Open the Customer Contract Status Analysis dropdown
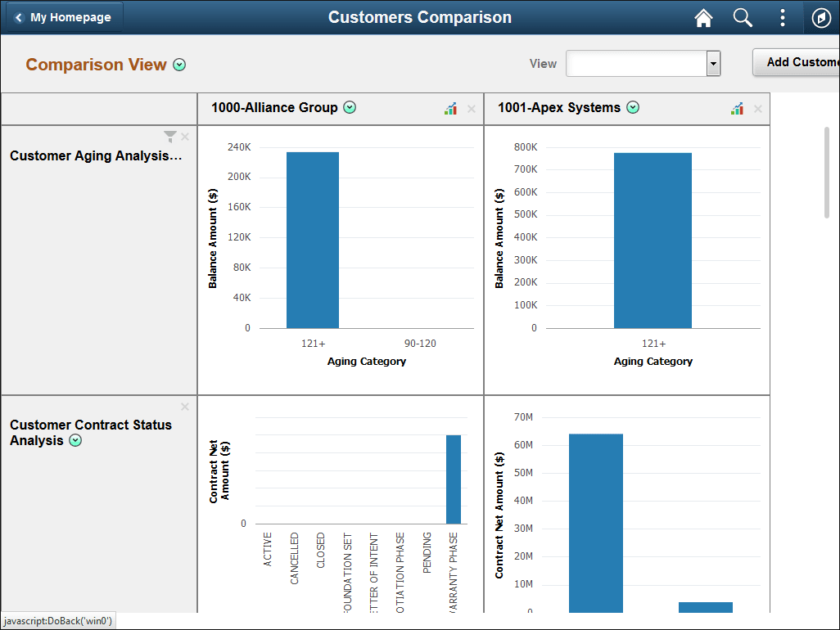This screenshot has width=840, height=630. 75,440
